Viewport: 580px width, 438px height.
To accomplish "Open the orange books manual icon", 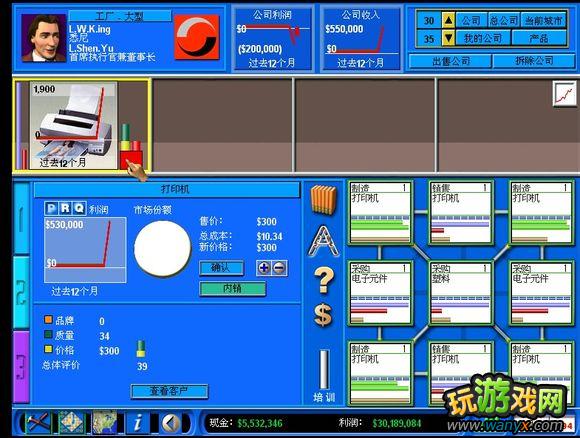I will (x=324, y=200).
